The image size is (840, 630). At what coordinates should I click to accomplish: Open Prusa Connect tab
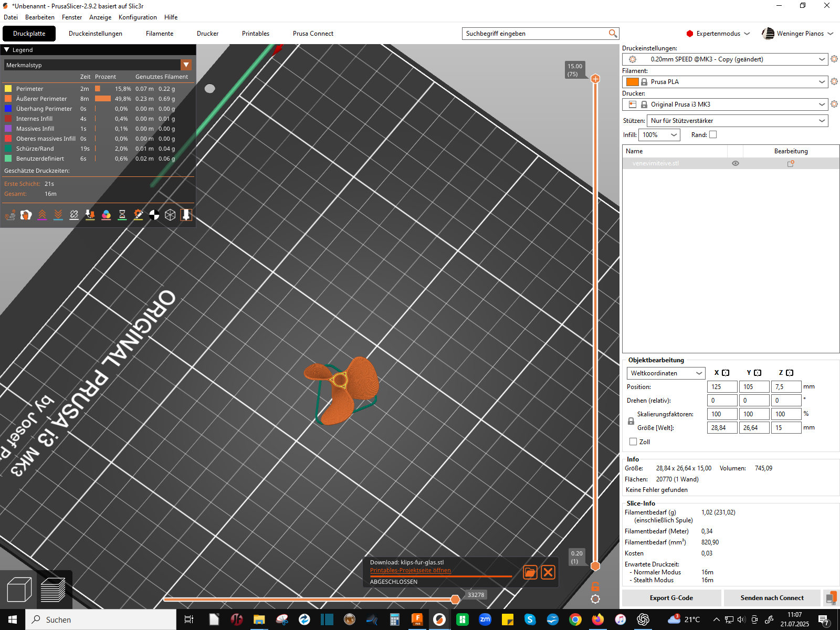313,34
